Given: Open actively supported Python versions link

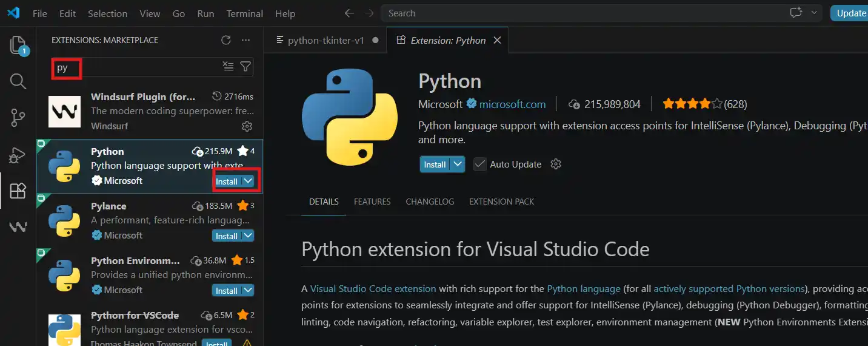Looking at the screenshot, I should click(x=729, y=288).
